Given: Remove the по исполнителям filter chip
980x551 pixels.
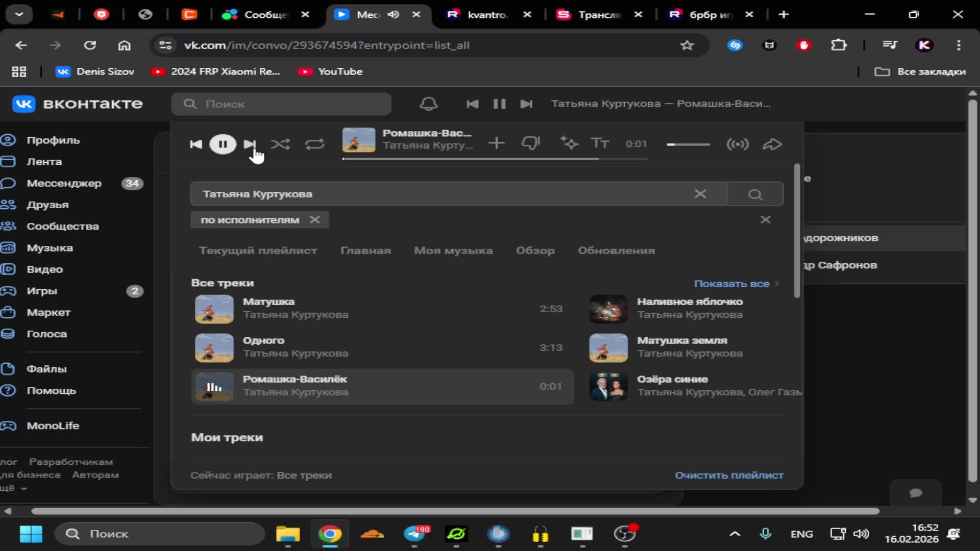Looking at the screenshot, I should tap(314, 219).
